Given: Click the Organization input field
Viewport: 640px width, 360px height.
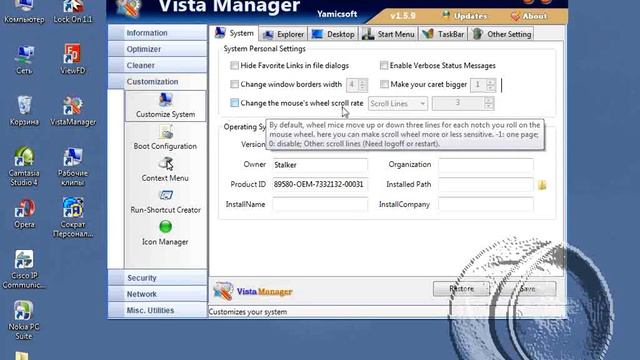Looking at the screenshot, I should point(486,165).
